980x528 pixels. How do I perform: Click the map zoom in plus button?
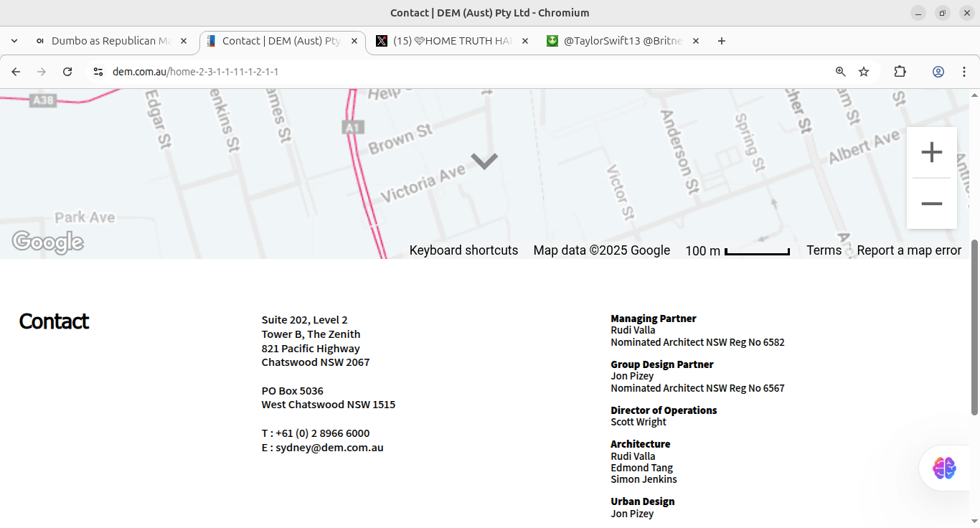(931, 152)
